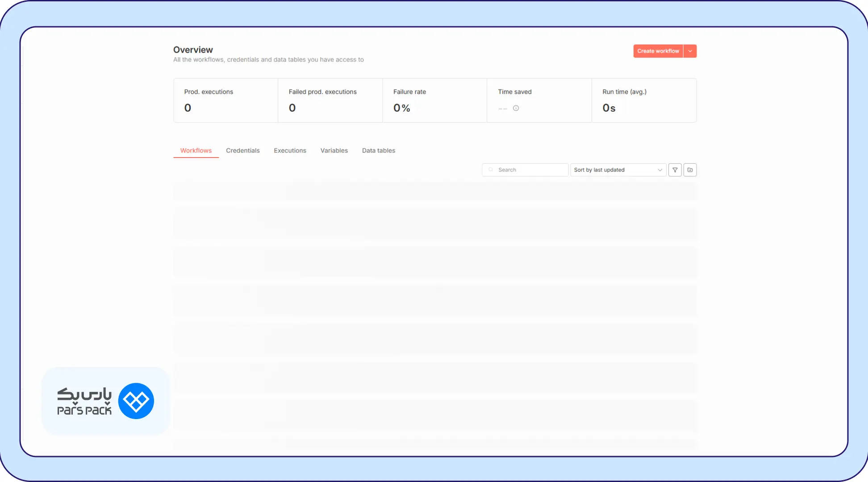Select the Create workflow dropdown arrow icon
Image resolution: width=868 pixels, height=482 pixels.
690,51
